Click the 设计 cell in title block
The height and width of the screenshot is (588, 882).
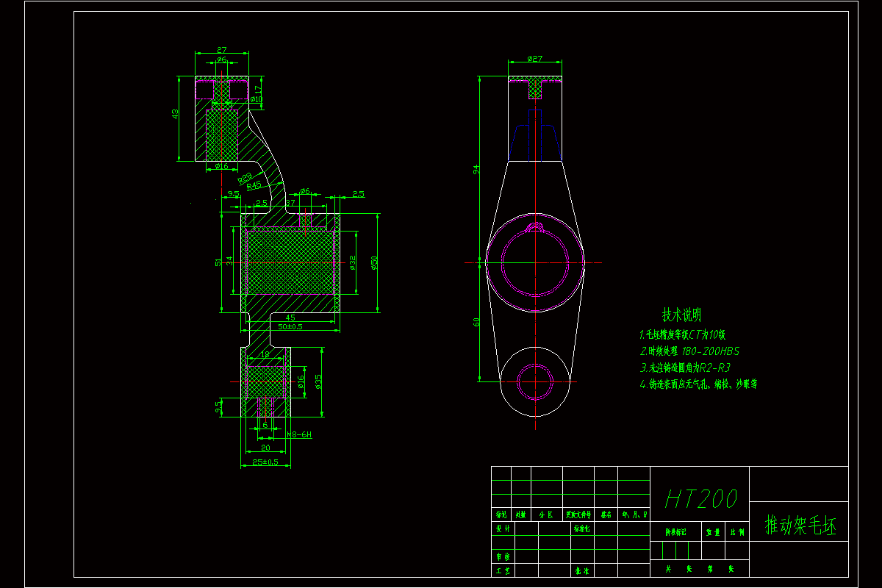(501, 528)
